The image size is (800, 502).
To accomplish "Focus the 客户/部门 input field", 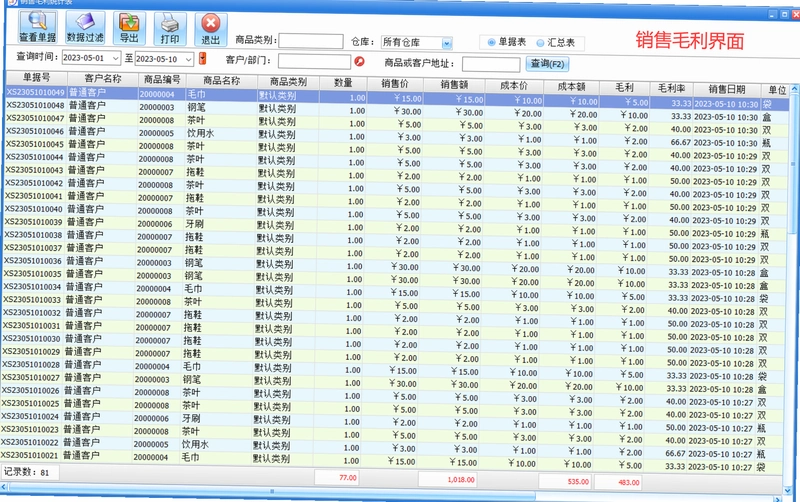I will 314,61.
